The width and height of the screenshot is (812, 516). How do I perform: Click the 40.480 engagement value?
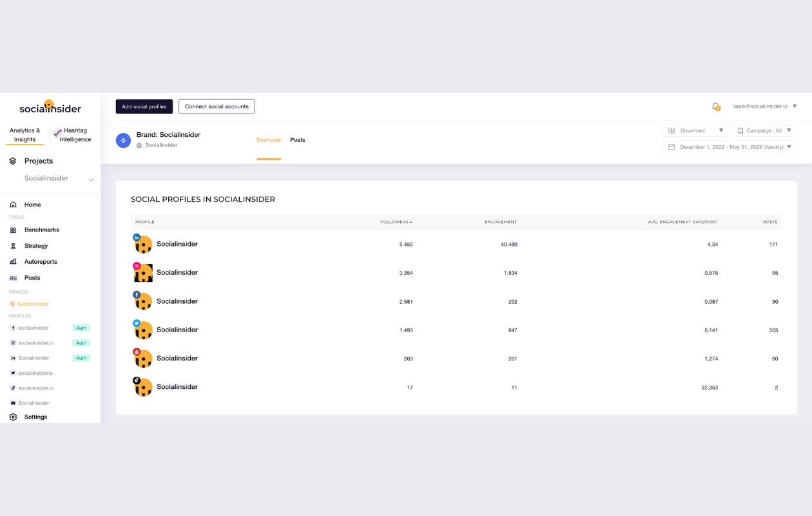(509, 244)
